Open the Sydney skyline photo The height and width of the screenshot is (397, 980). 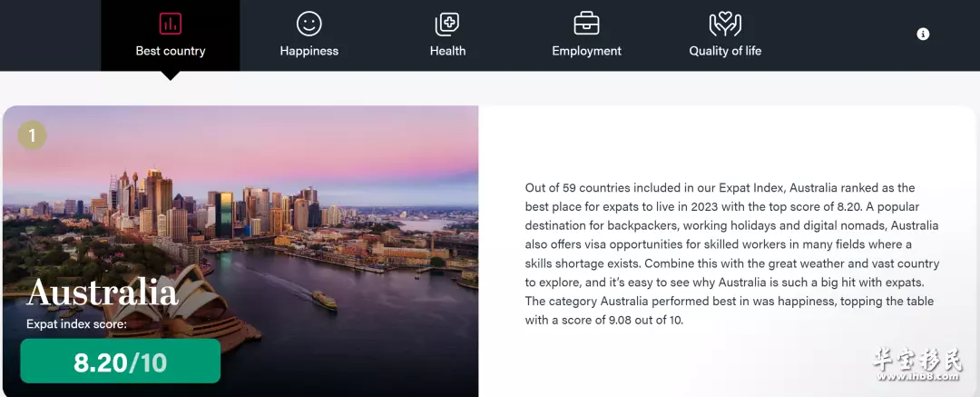pos(240,251)
